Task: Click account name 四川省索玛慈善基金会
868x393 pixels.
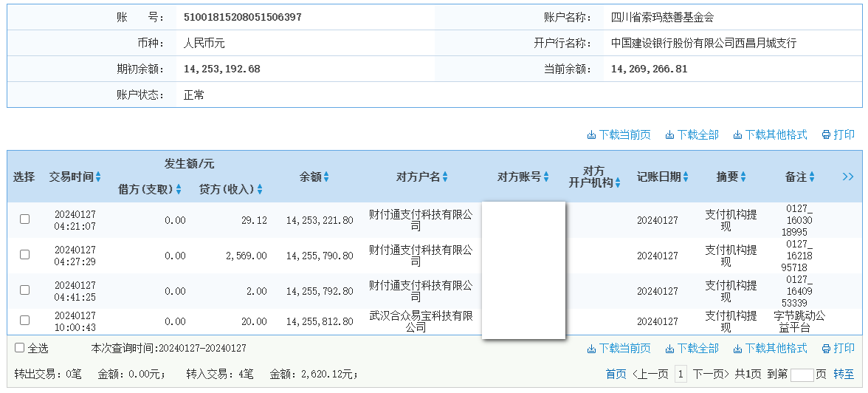Action: 663,17
